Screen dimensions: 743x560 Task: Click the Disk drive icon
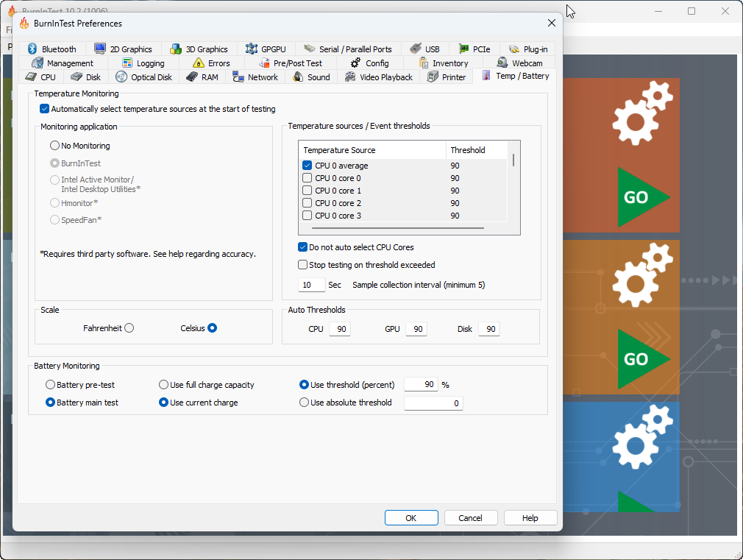click(x=77, y=77)
